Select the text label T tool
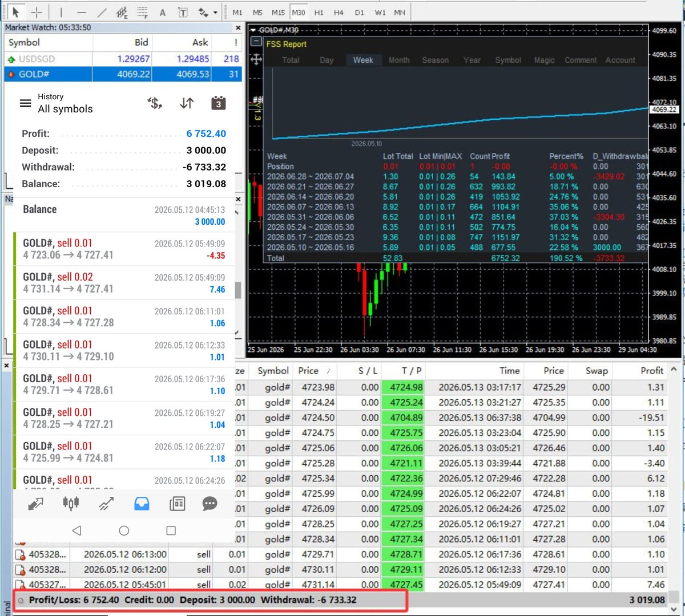This screenshot has width=685, height=616. (183, 12)
